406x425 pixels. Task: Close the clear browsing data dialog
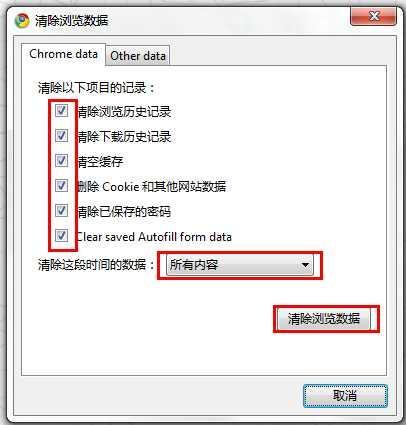pos(374,16)
